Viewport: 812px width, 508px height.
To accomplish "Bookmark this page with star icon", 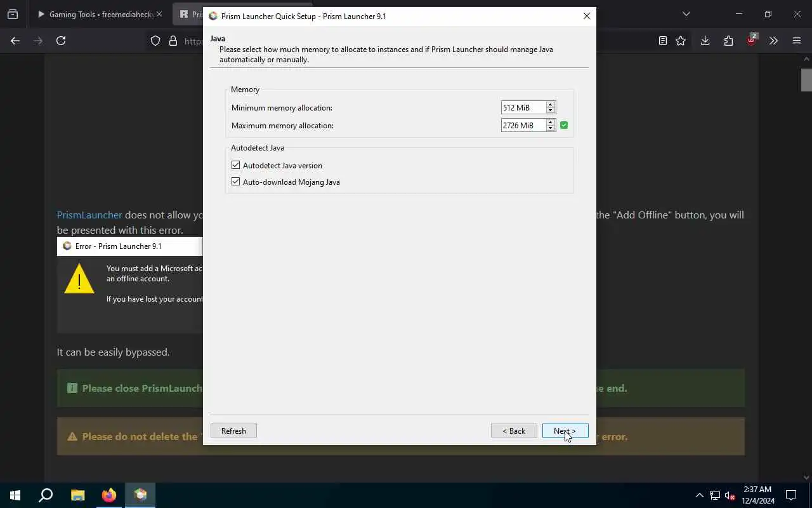I will pos(681,41).
